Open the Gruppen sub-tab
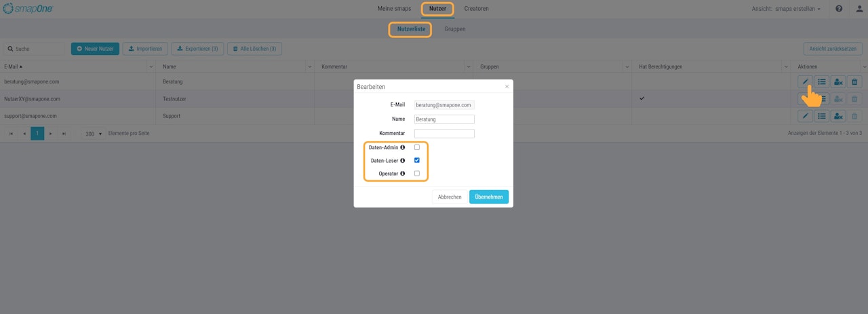This screenshot has width=868, height=314. (x=454, y=29)
